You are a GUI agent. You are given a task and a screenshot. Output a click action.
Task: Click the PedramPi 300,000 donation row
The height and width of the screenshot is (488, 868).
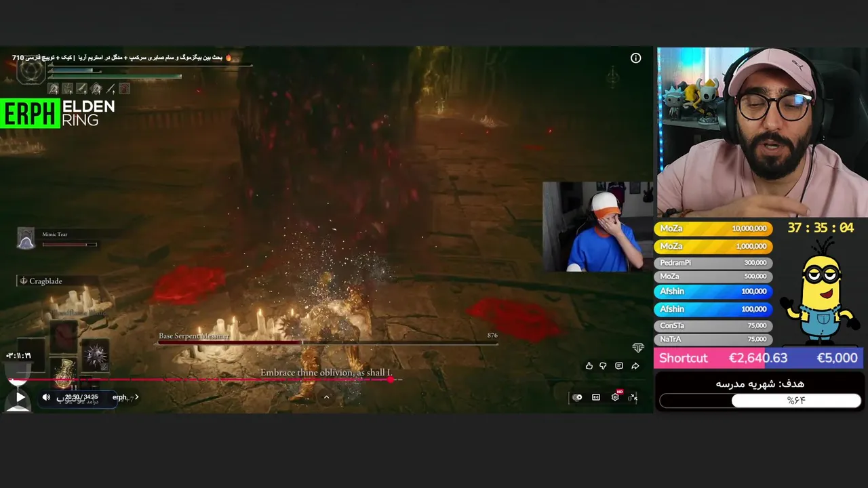(713, 262)
